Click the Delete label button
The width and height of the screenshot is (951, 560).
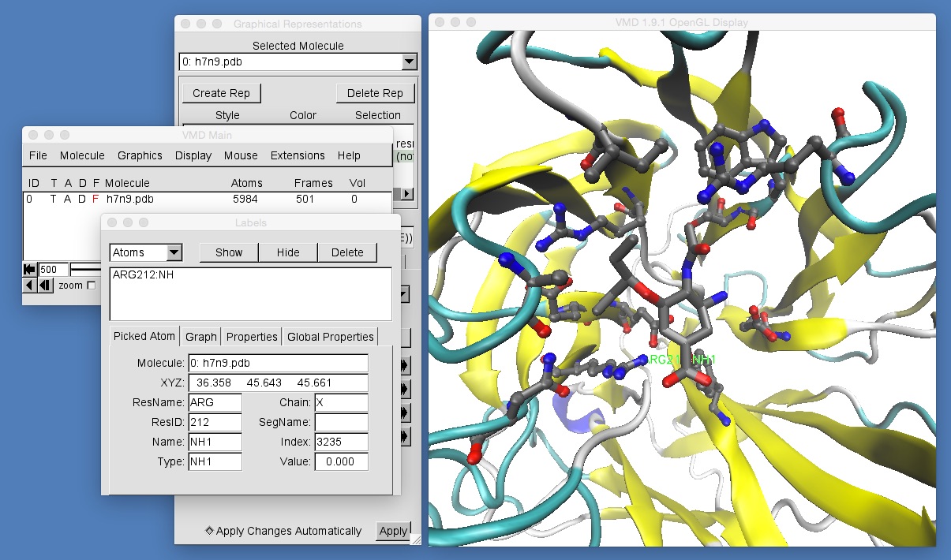(x=347, y=252)
